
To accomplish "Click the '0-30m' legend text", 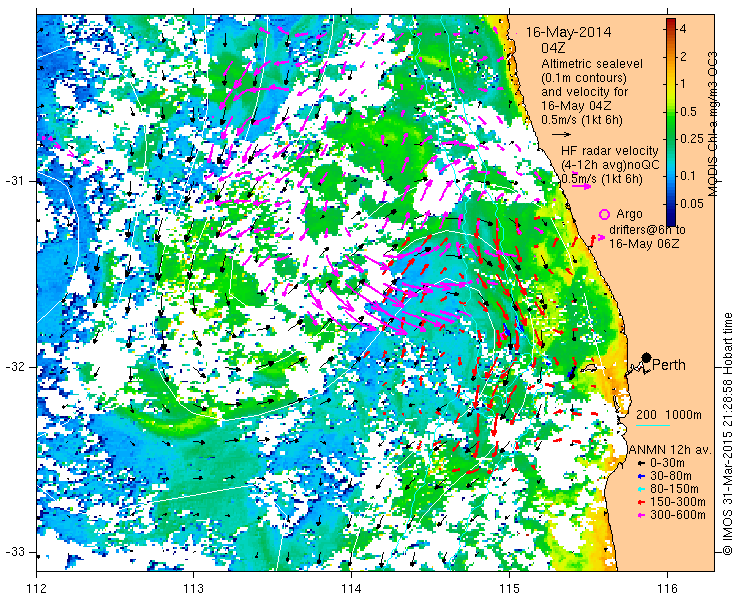I will point(667,464).
